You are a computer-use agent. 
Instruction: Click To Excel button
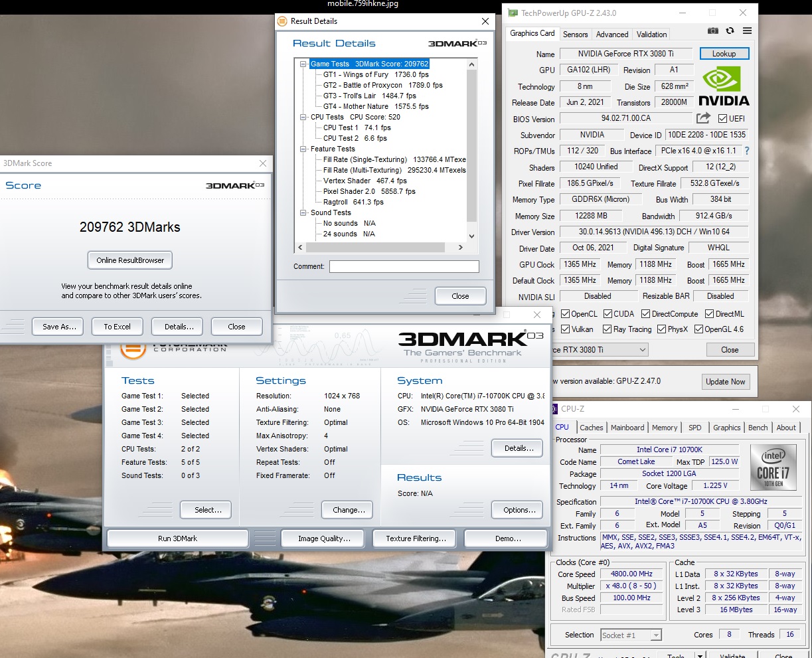tap(117, 327)
